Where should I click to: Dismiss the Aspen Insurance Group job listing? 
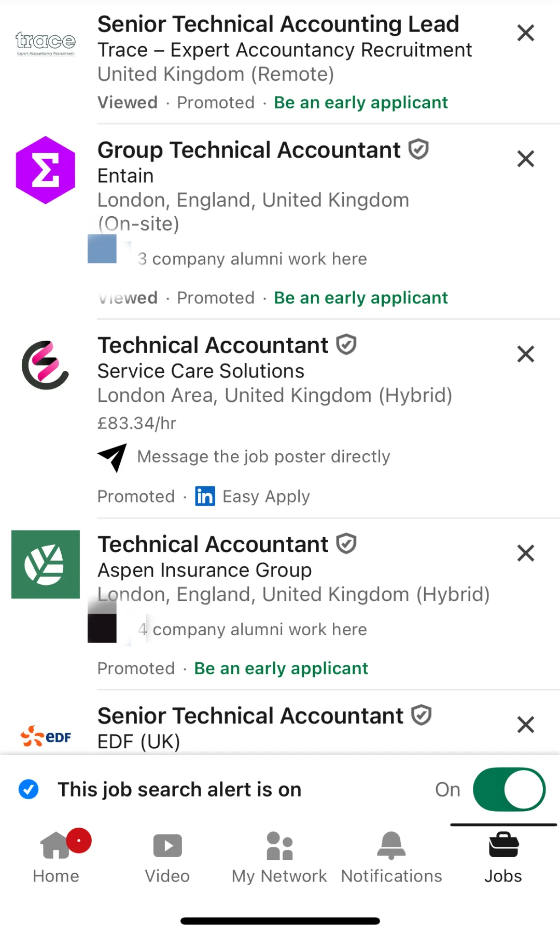526,553
